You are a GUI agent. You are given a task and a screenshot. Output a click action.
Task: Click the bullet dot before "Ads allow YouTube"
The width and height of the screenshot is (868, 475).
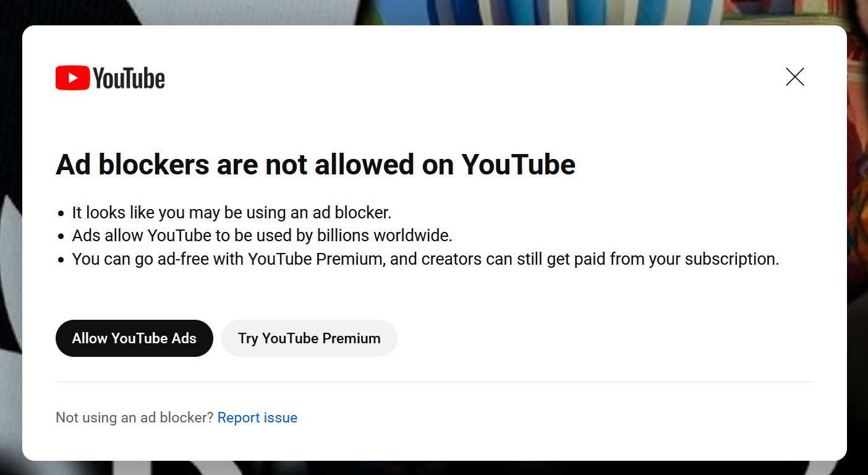point(61,236)
